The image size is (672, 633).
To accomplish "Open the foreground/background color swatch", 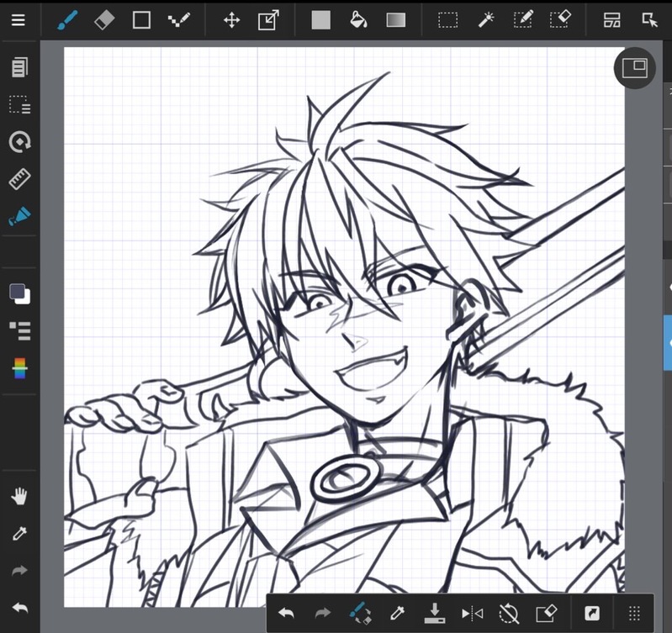I will [x=19, y=293].
